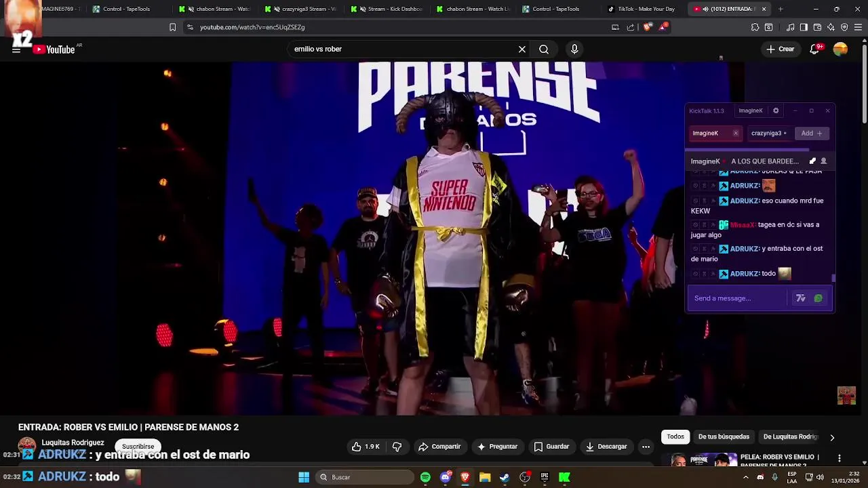The height and width of the screenshot is (488, 868).
Task: Open the Crear menu
Action: (x=780, y=49)
